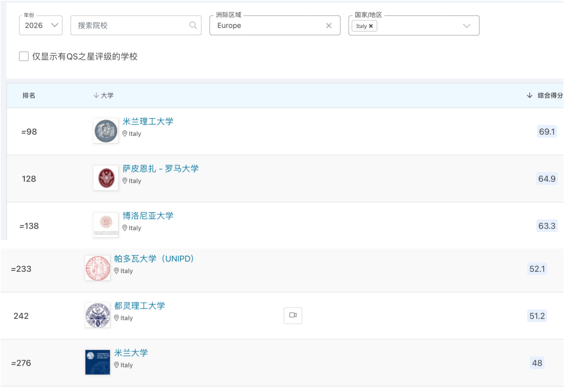Click the 排名 column header

pyautogui.click(x=29, y=95)
